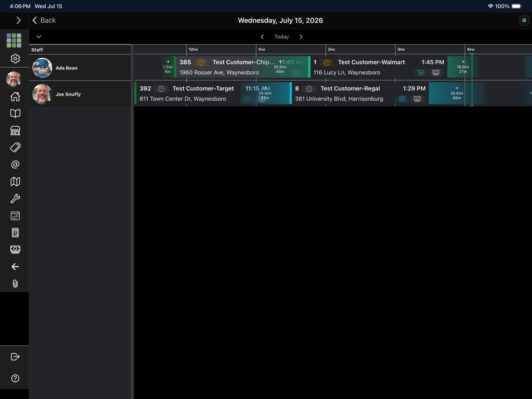
Task: Expand the sidebar with the right chevron
Action: 18,20
